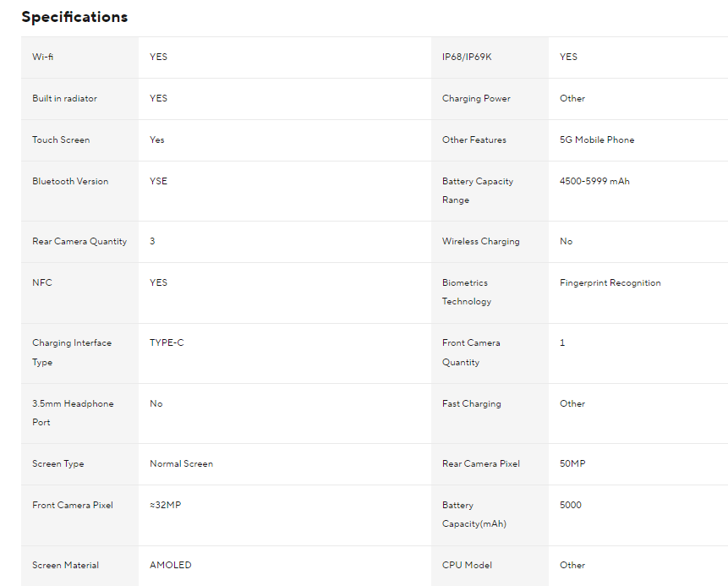Click the 5G Mobile Phone value
This screenshot has width=728, height=586.
click(x=597, y=140)
